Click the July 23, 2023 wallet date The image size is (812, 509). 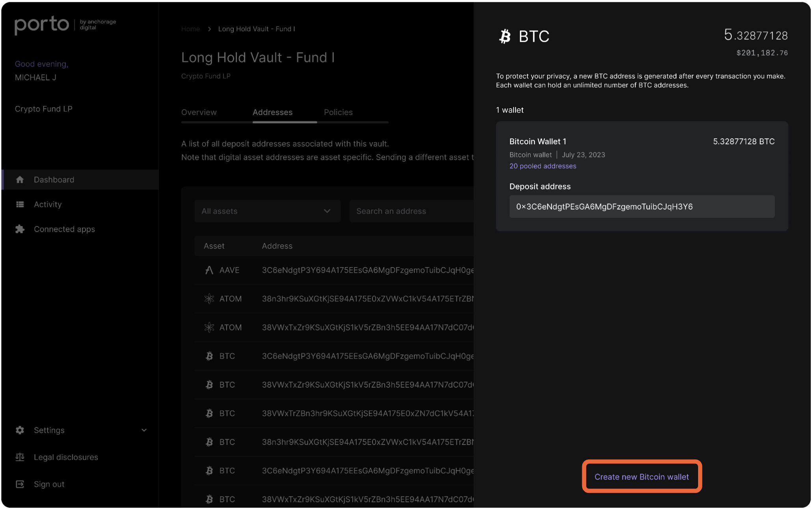point(583,155)
